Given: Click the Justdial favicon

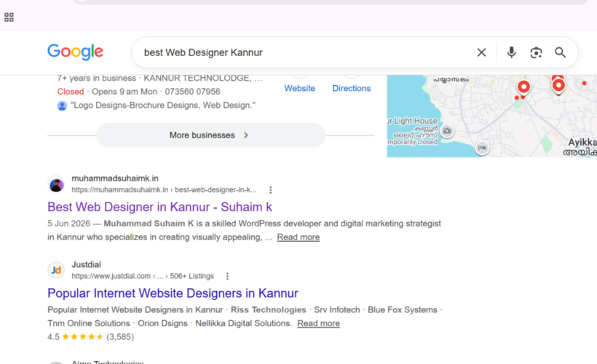Looking at the screenshot, I should (56, 270).
